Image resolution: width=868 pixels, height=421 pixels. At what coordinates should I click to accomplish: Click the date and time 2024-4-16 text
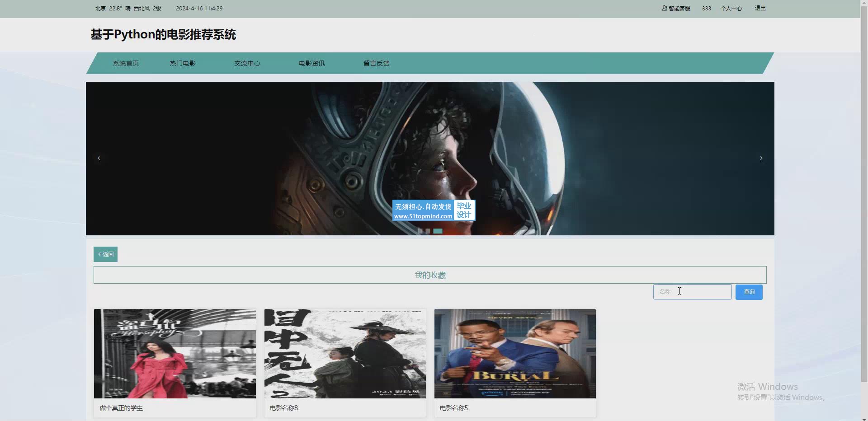(x=199, y=8)
